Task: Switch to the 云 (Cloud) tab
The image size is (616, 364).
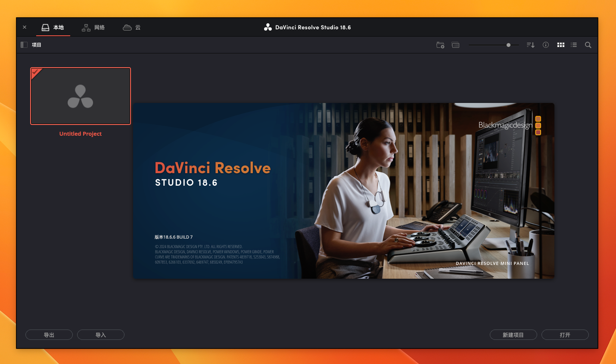Action: pos(132,27)
